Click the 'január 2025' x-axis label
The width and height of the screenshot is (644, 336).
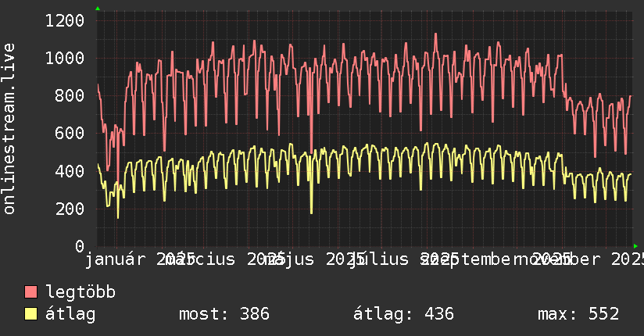click(140, 259)
